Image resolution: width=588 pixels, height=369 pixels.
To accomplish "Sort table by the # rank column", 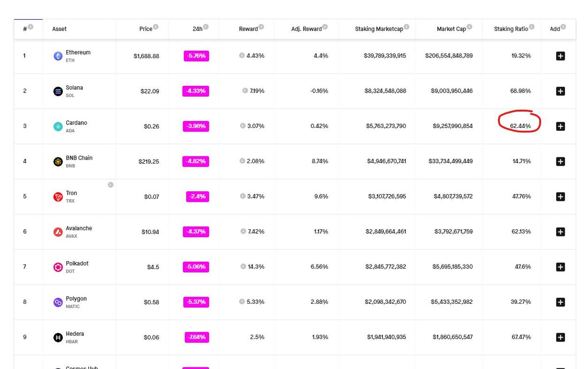I will tap(25, 29).
